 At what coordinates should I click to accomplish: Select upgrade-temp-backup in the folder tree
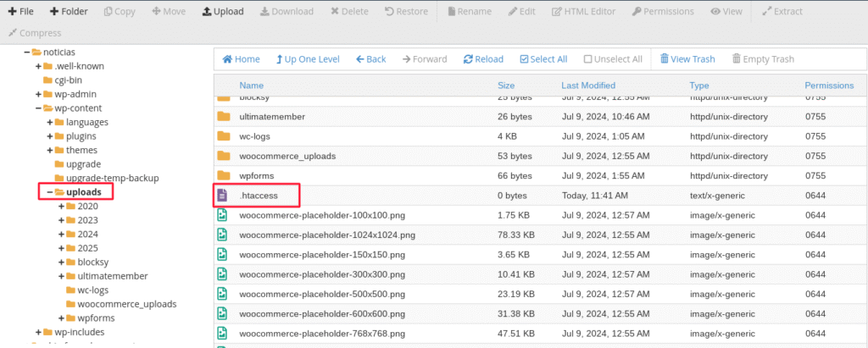pyautogui.click(x=113, y=178)
